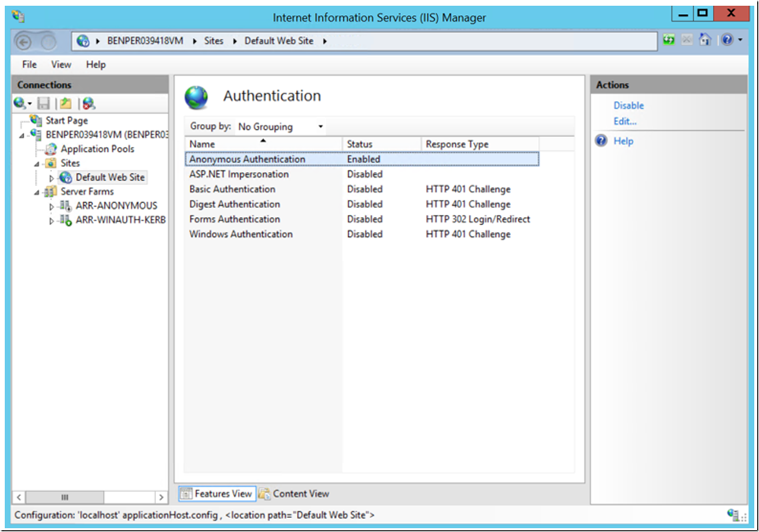Sort by the Response Type column header
The height and width of the screenshot is (532, 759).
tap(480, 144)
